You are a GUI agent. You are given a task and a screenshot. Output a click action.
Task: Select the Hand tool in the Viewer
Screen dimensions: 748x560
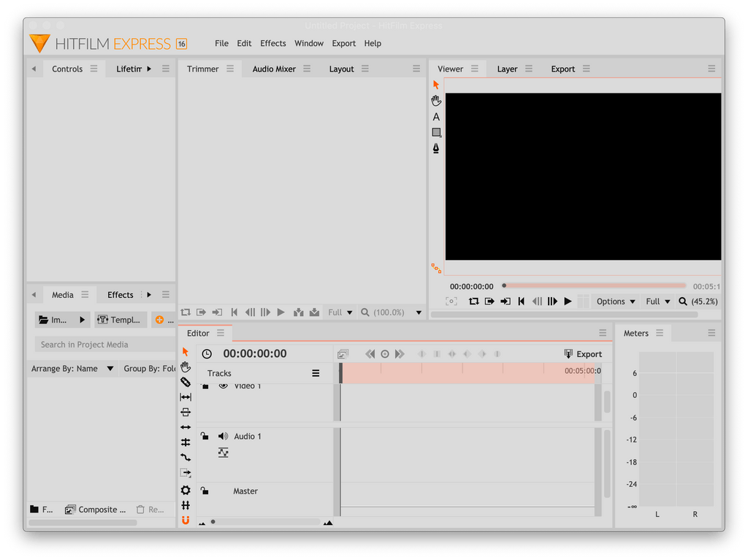pos(436,101)
